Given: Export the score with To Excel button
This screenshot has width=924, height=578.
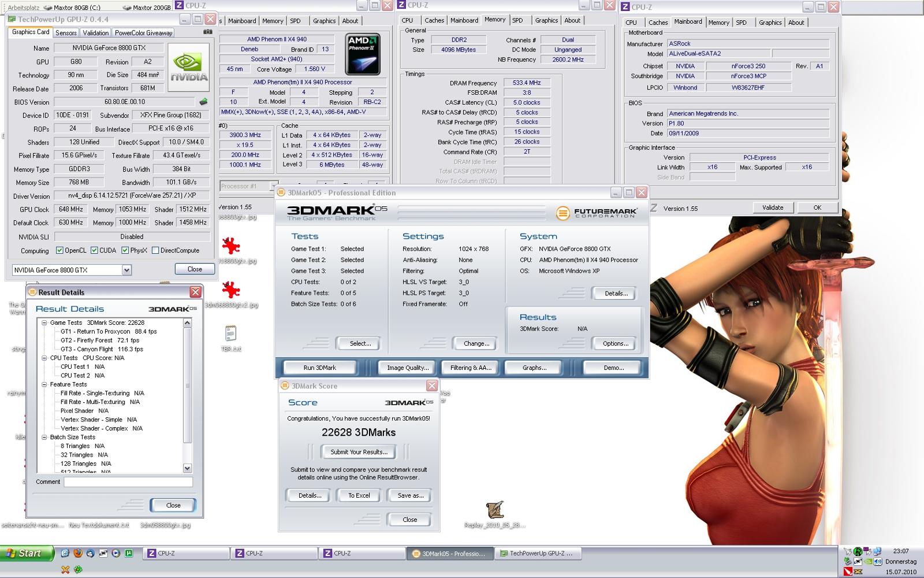Looking at the screenshot, I should pos(359,495).
